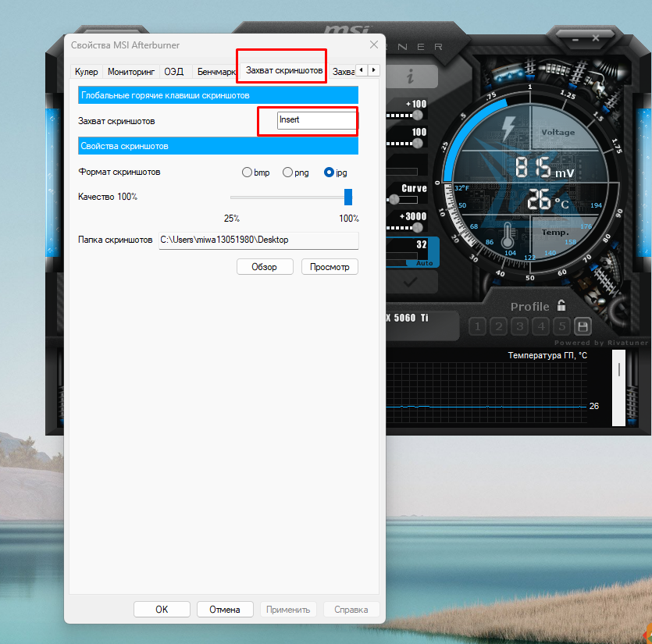Click the Температура ГП graph label
This screenshot has width=652, height=644.
[547, 355]
